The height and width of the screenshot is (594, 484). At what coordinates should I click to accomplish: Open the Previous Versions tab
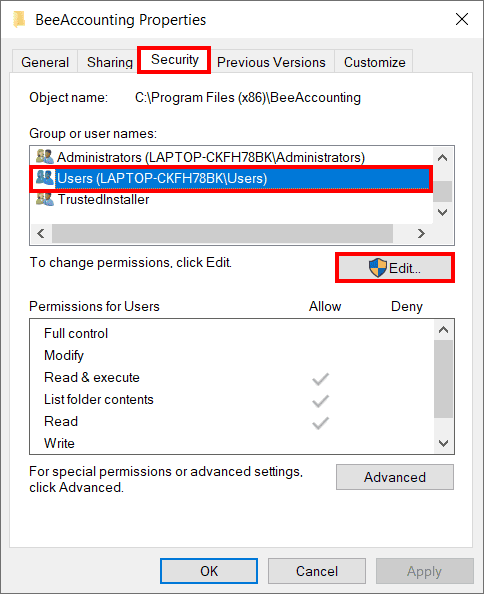(x=271, y=62)
